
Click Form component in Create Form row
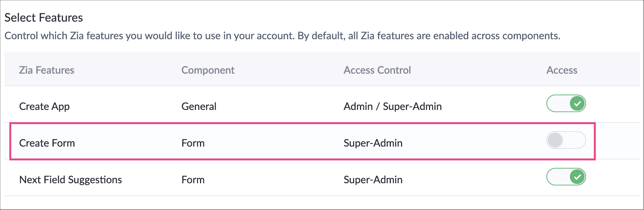coord(193,143)
